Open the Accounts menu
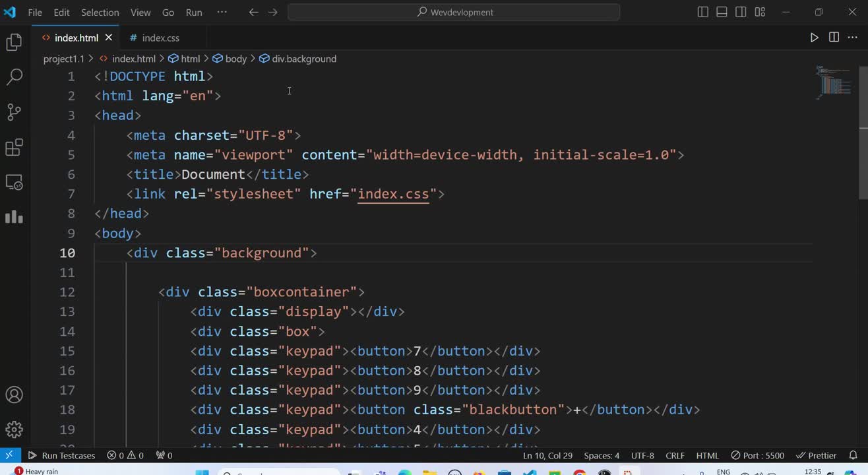 click(14, 395)
